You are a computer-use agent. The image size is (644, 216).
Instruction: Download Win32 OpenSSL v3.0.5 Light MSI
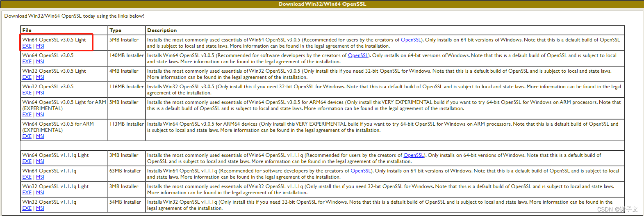coord(40,77)
